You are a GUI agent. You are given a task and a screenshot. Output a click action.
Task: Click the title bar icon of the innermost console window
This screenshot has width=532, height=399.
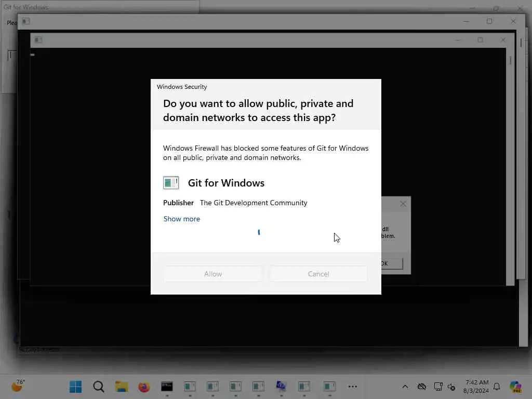pyautogui.click(x=38, y=40)
